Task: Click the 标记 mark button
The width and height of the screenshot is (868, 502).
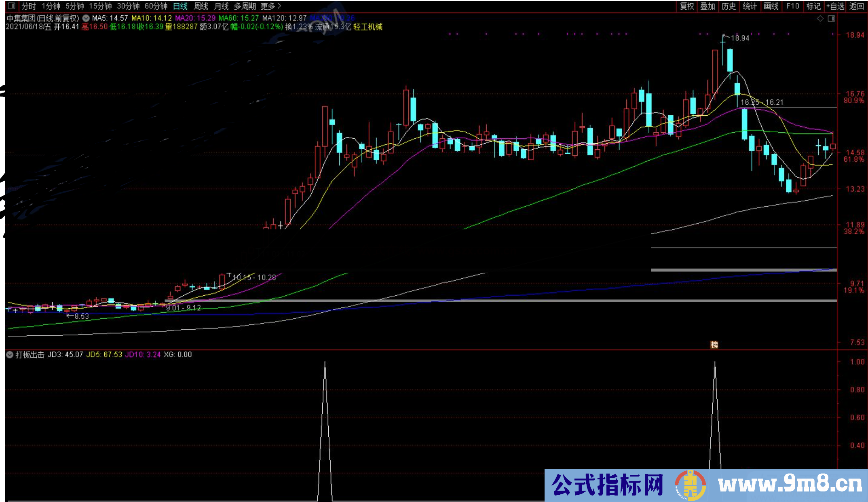Action: (813, 6)
